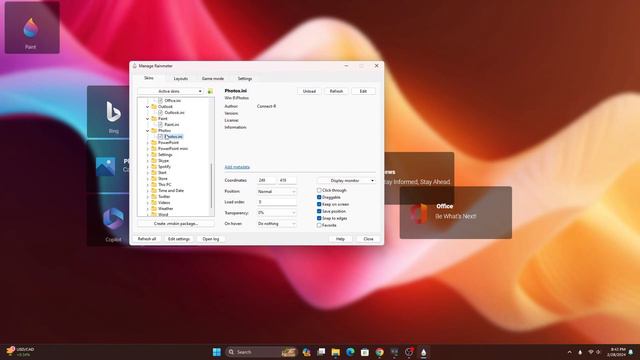The image size is (640, 360).
Task: Click the Edit settings button
Action: click(x=179, y=239)
